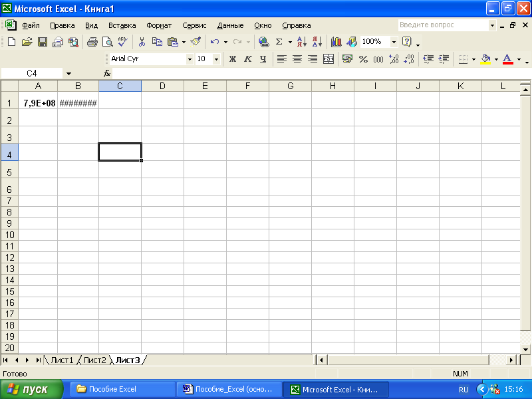Open the Вставка menu
532x399 pixels.
tap(122, 25)
